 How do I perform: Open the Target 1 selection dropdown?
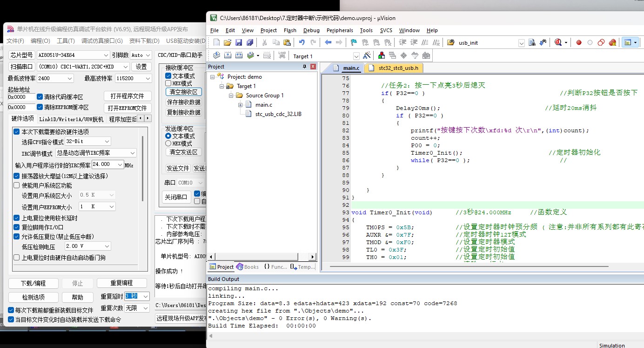(x=325, y=56)
